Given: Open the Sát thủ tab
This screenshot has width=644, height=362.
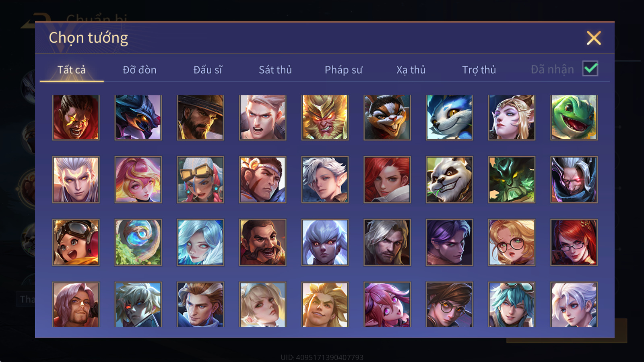Looking at the screenshot, I should pos(275,70).
